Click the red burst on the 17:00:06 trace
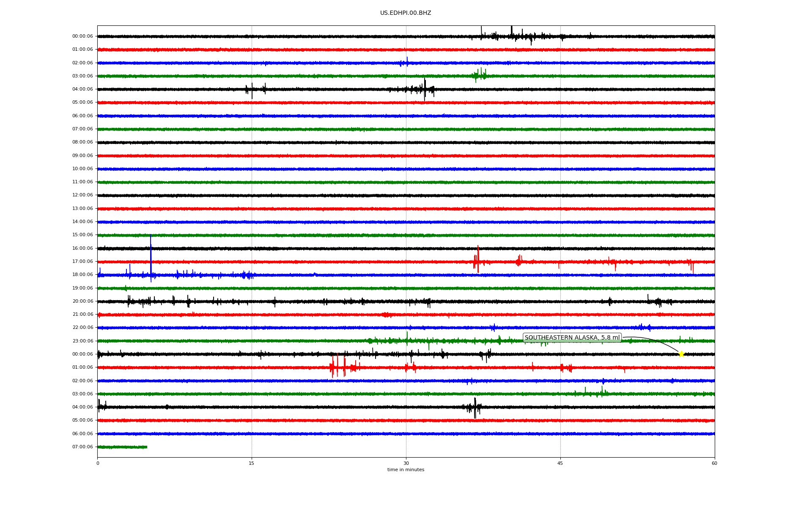The width and height of the screenshot is (812, 508). (477, 262)
